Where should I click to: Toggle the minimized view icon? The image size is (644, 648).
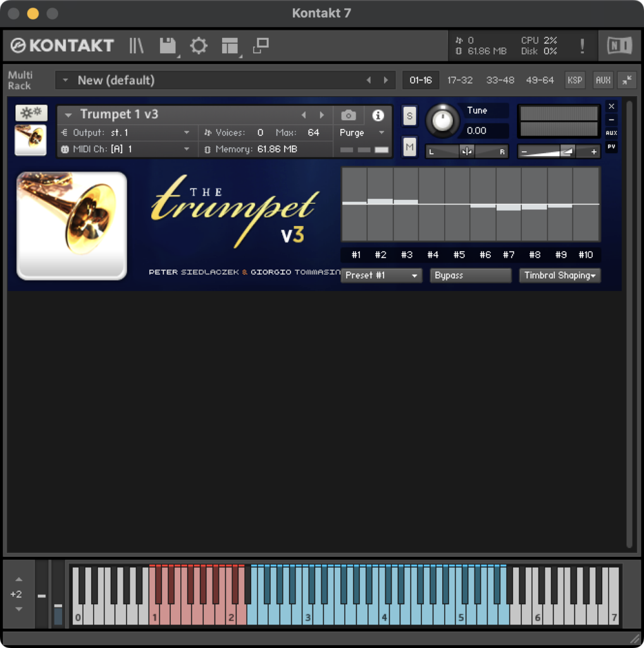(x=261, y=46)
